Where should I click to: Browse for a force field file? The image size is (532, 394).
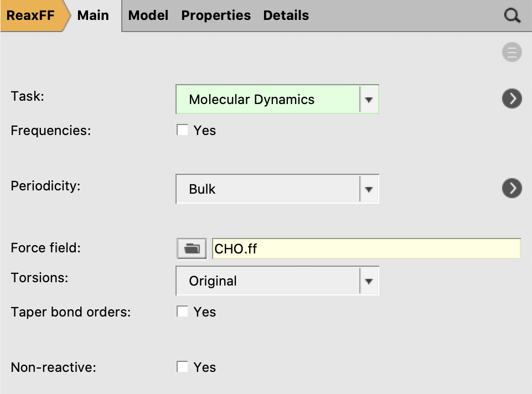(190, 248)
